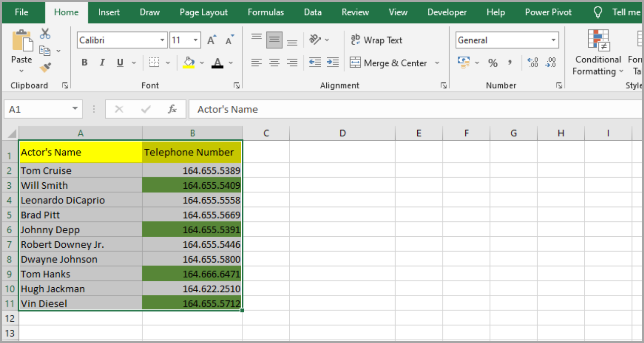Viewport: 644px width, 343px height.
Task: Click the Copy icon
Action: tap(46, 50)
